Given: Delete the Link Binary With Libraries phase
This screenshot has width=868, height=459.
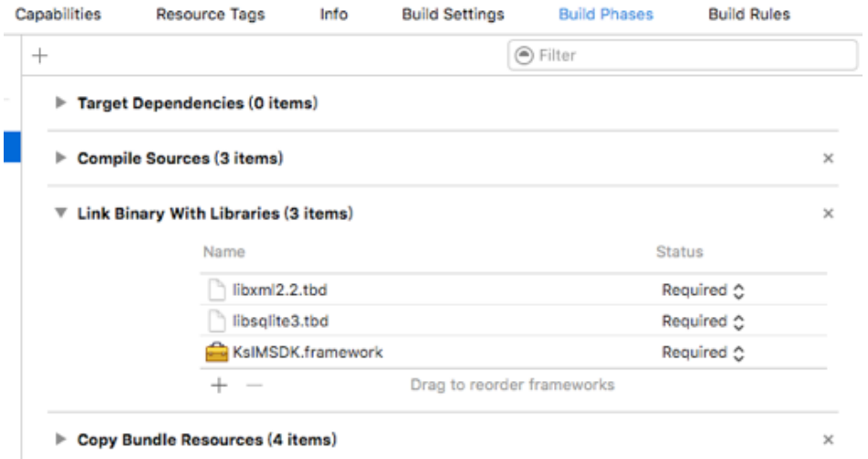Looking at the screenshot, I should point(829,214).
